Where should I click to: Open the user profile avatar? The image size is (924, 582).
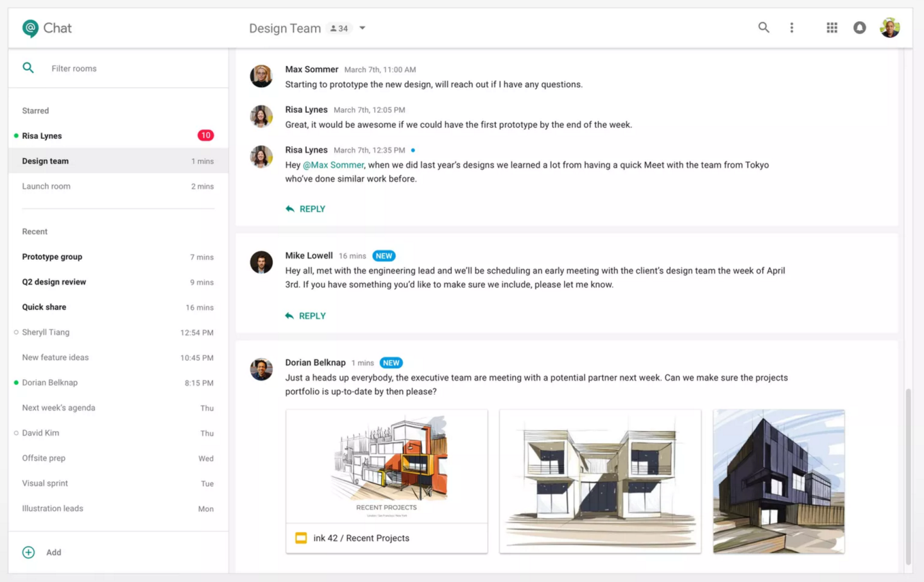(889, 28)
